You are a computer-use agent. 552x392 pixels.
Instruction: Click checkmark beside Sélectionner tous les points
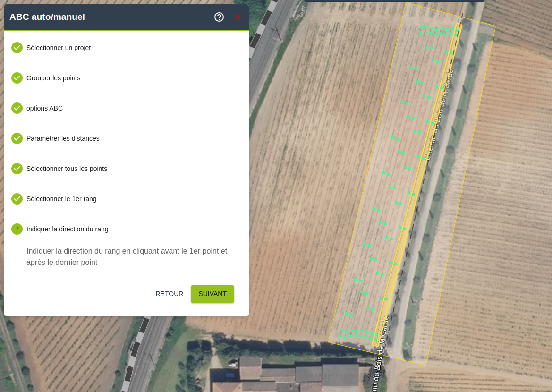point(17,169)
